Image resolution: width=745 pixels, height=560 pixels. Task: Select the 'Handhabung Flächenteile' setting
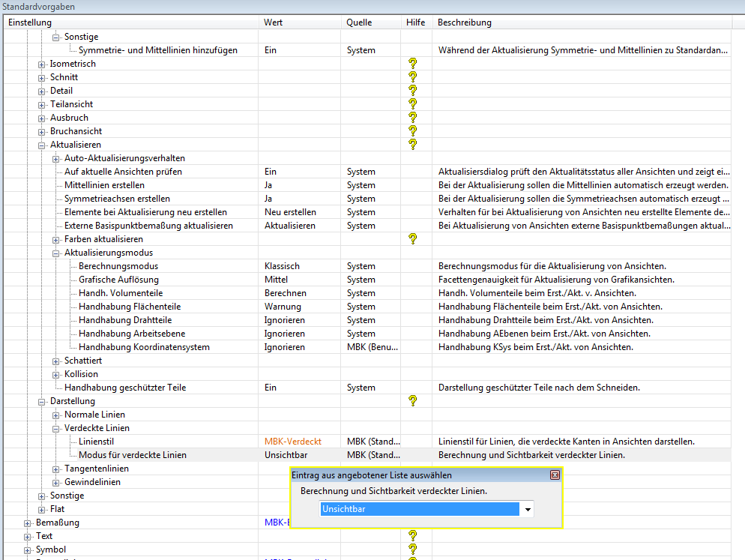(130, 307)
